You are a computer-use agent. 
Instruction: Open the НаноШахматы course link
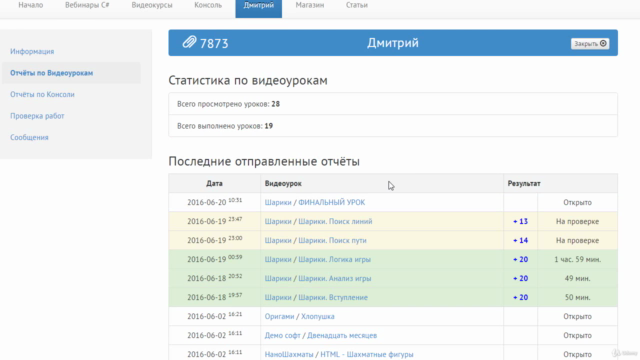coord(289,354)
